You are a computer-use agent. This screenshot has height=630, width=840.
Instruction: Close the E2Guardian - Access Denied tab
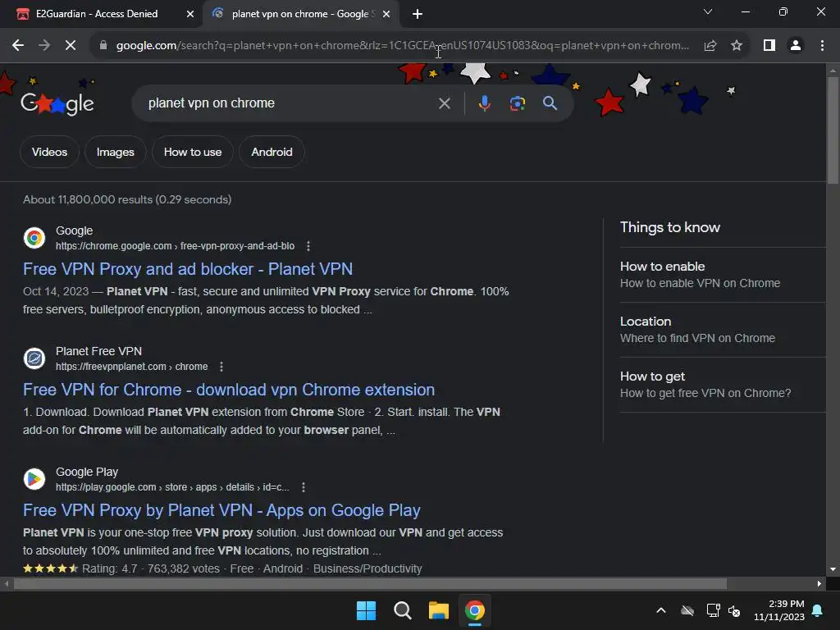190,14
